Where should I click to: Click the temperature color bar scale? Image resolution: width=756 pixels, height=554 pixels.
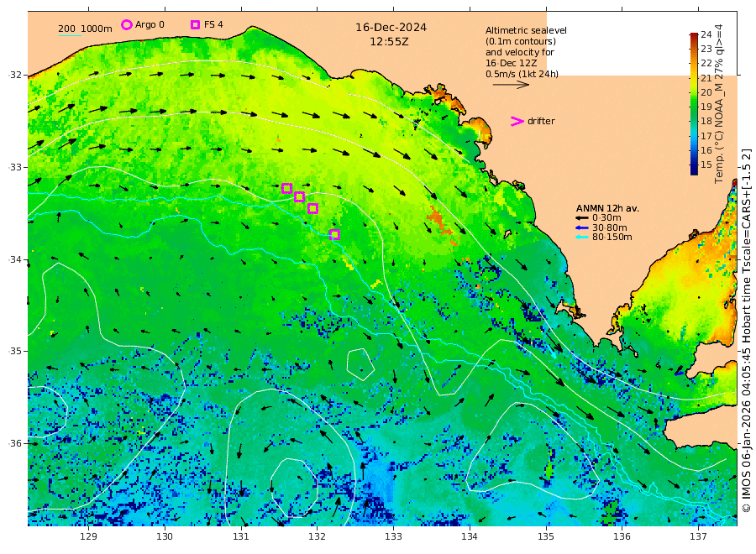click(x=694, y=103)
